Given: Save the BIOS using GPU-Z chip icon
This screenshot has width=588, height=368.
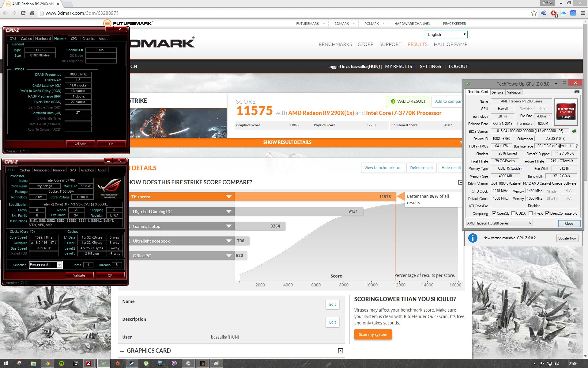Looking at the screenshot, I should [x=574, y=131].
